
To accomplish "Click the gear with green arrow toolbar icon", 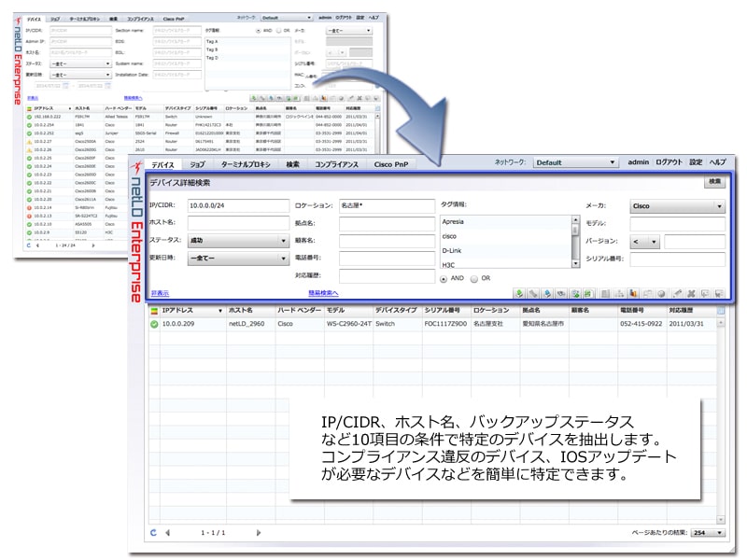I will (575, 293).
